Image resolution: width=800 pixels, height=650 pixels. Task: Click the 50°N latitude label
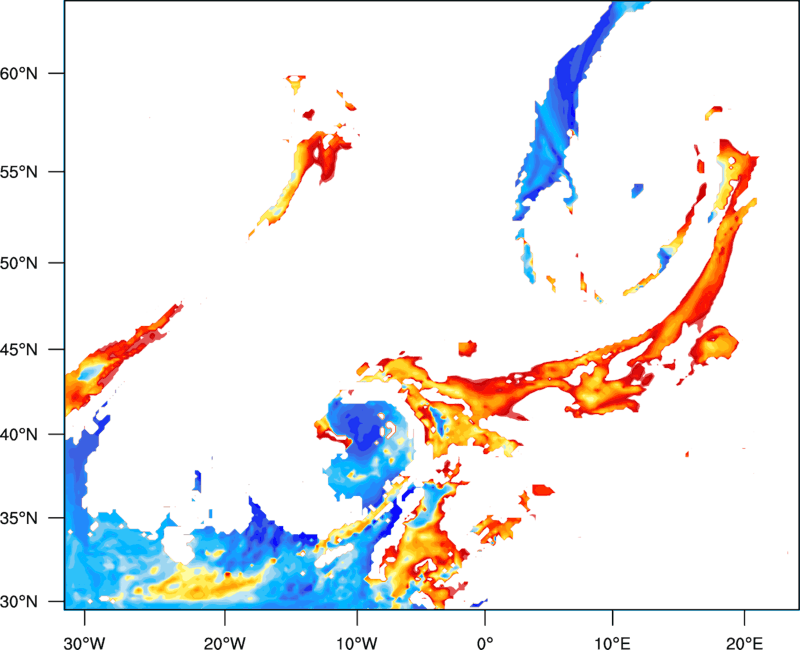[19, 263]
